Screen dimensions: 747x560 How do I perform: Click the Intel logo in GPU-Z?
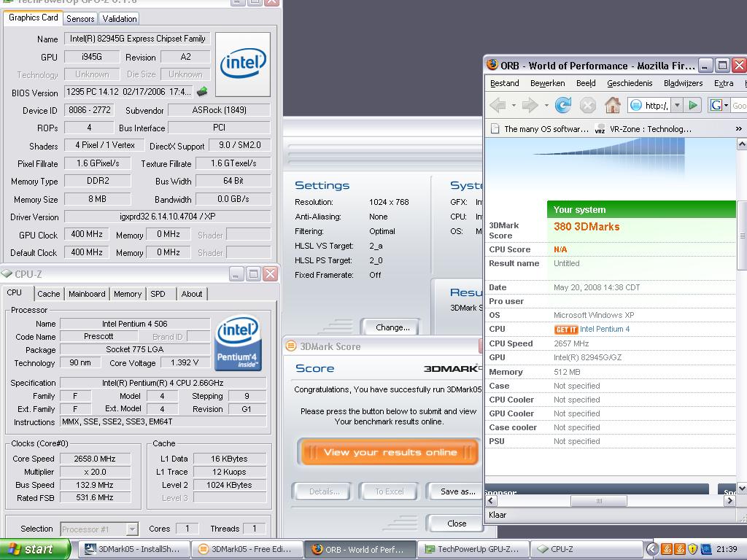click(243, 64)
